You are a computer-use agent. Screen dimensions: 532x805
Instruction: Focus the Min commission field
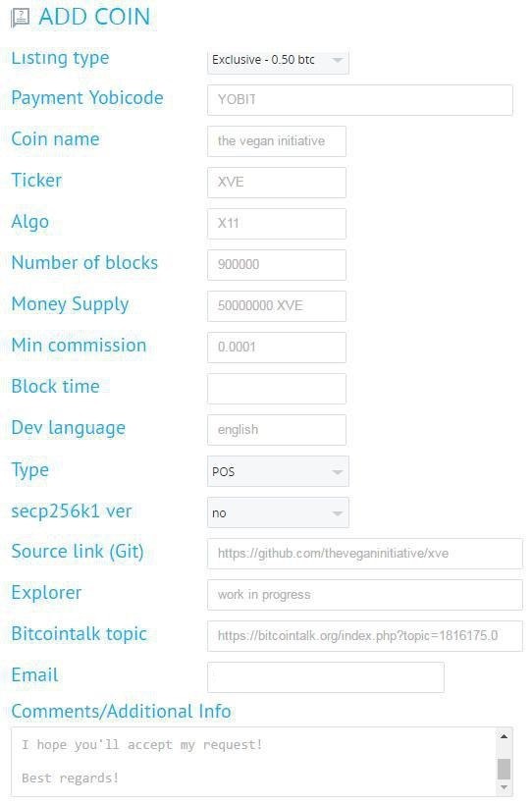[x=277, y=348]
